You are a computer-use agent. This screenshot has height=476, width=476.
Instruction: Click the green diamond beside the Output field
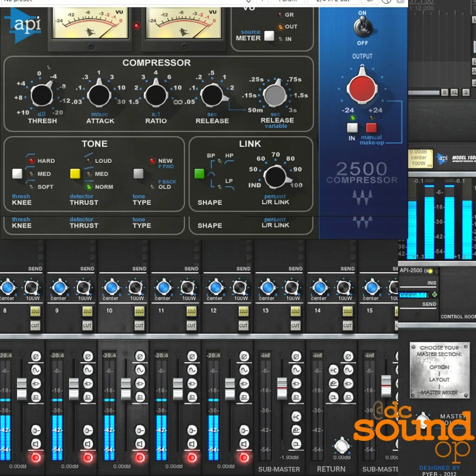[435, 294]
